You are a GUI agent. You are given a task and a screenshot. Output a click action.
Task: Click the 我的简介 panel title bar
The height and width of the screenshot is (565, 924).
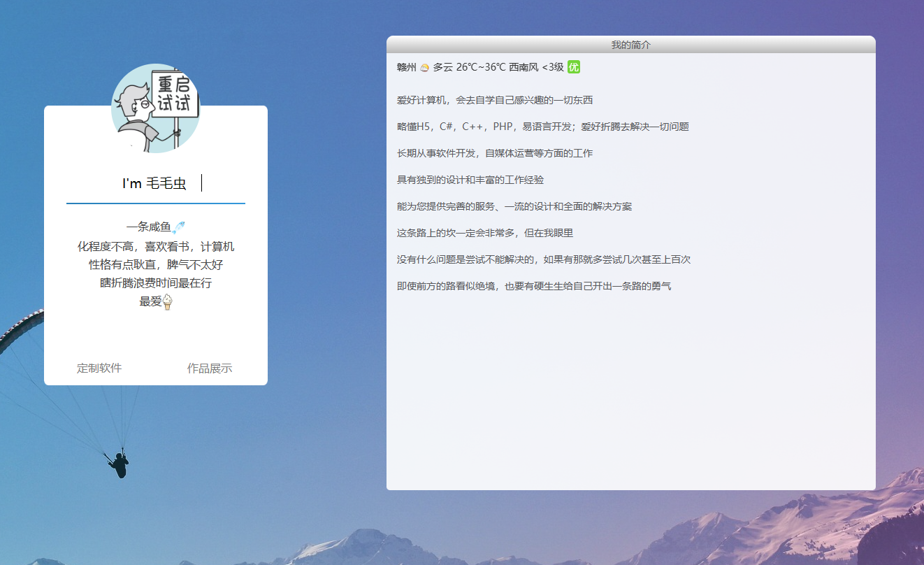631,44
